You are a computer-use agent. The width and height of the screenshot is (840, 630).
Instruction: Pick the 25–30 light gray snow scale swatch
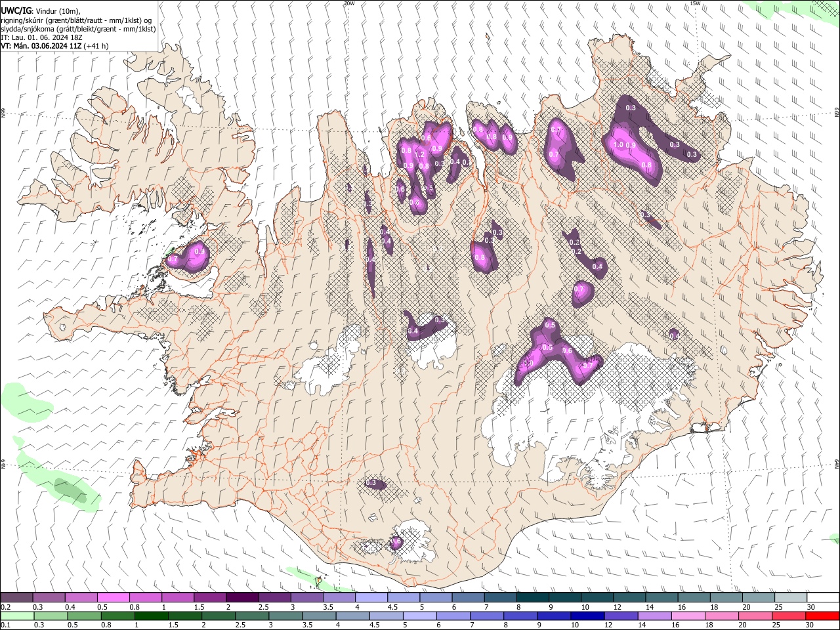(x=790, y=598)
